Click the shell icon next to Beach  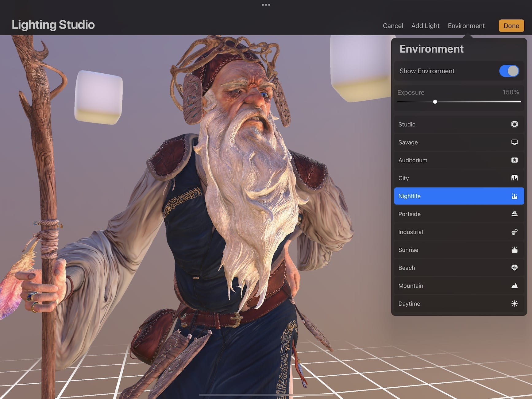coord(514,268)
